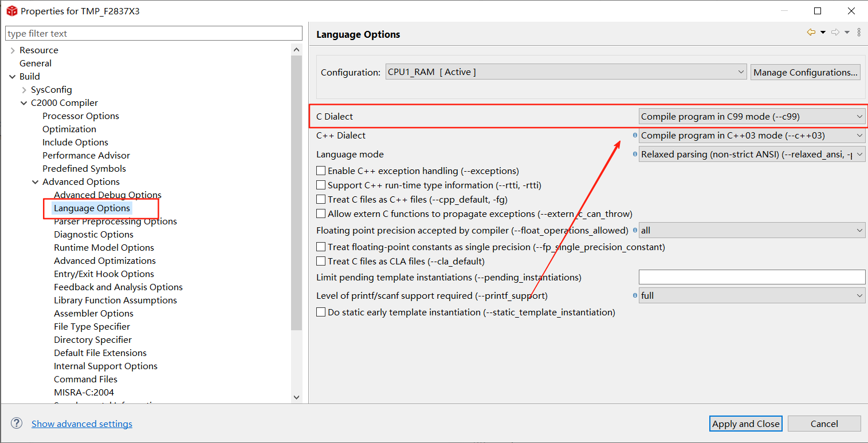The width and height of the screenshot is (868, 443).
Task: Open the Optimization settings page
Action: click(x=69, y=129)
